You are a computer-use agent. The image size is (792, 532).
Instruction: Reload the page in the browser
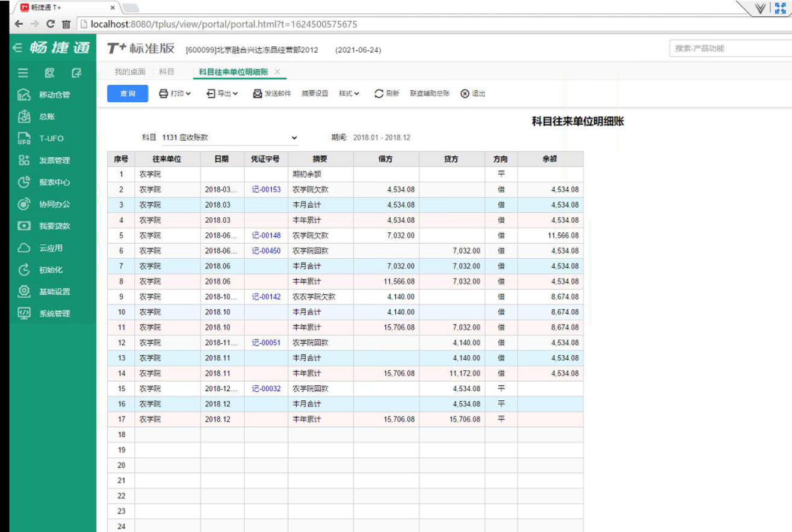coord(51,25)
